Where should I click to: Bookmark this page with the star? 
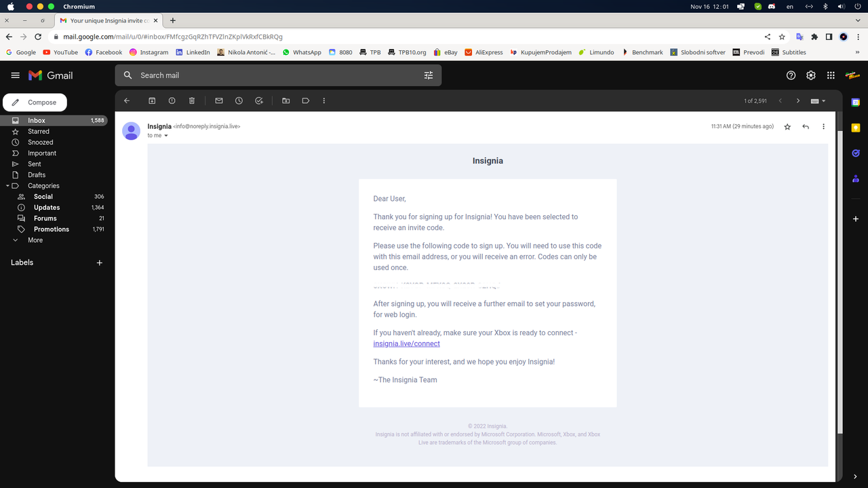782,37
